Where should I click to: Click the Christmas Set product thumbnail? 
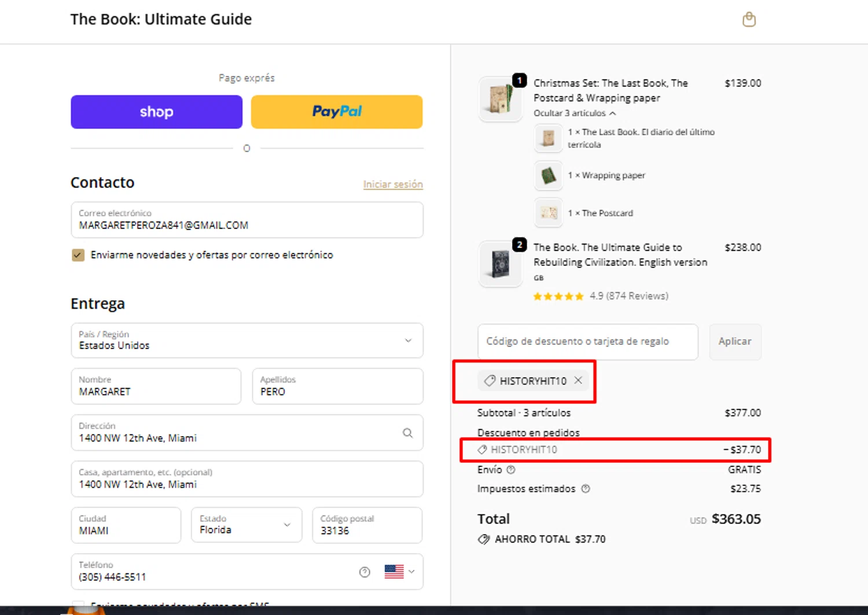[500, 98]
